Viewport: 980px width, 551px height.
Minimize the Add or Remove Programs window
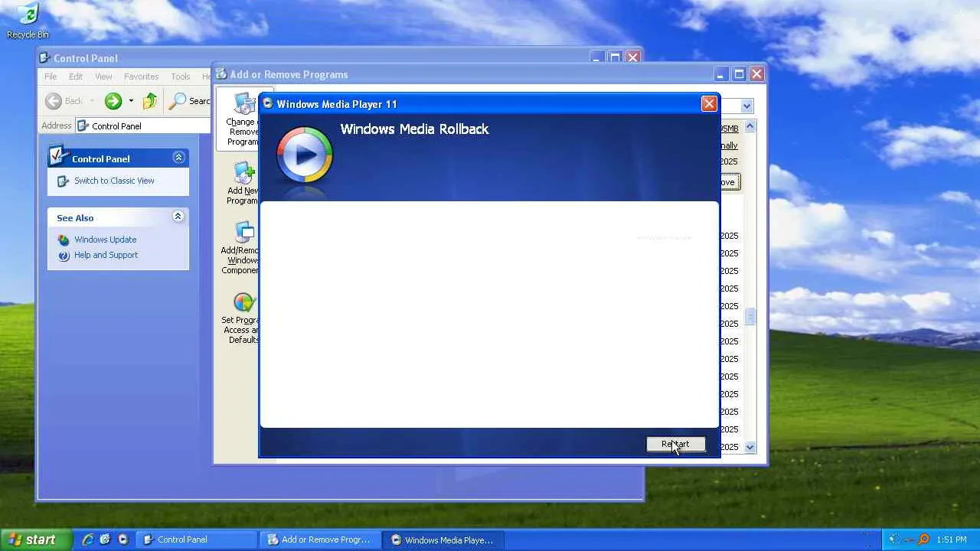pyautogui.click(x=720, y=74)
